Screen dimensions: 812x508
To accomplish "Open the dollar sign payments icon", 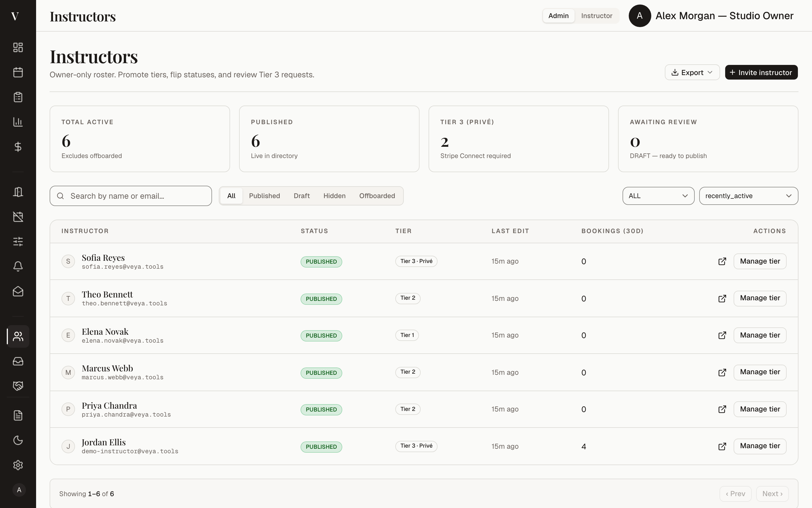I will coord(18,146).
